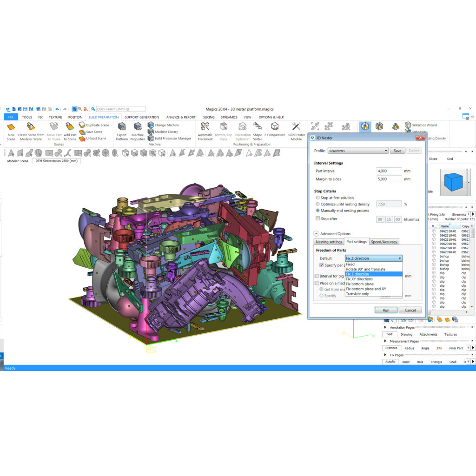Click the Part interval value field
Image resolution: width=476 pixels, height=476 pixels.
coord(389,171)
